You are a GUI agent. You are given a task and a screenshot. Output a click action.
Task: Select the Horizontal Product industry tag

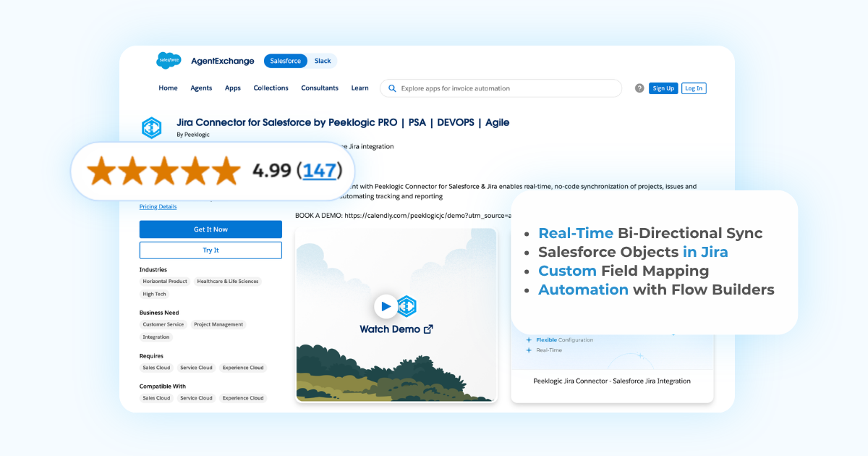point(165,282)
